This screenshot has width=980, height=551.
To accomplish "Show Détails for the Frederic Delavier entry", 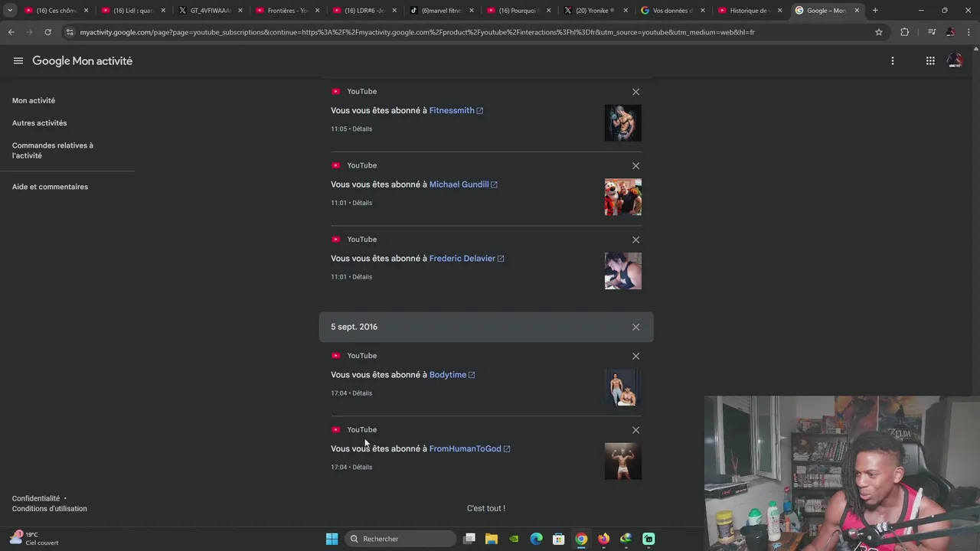I will point(362,277).
